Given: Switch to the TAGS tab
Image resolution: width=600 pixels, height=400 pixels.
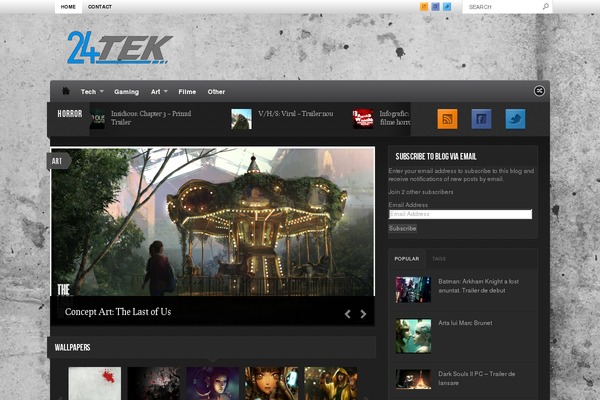Looking at the screenshot, I should tap(439, 259).
